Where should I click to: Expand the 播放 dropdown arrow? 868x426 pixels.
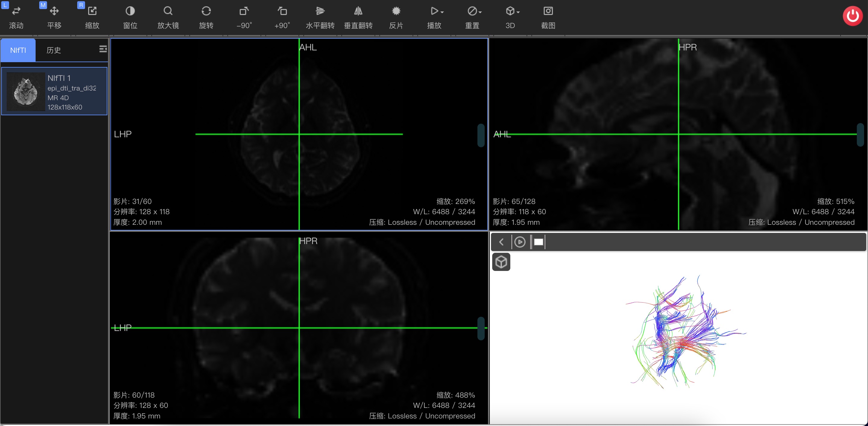coord(442,12)
